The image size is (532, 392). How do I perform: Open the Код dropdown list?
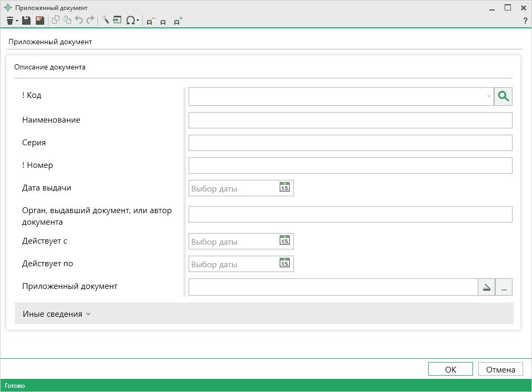(488, 96)
